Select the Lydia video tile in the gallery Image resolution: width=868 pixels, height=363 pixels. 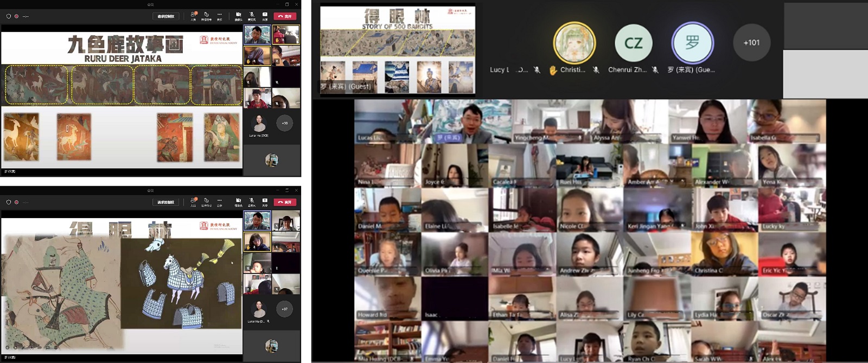point(725,298)
